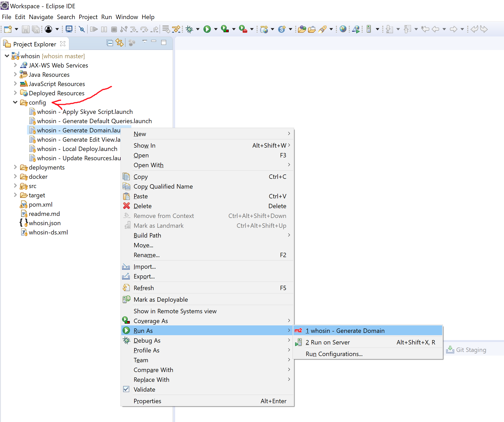Click the Coverage launch toolbar icon
Image resolution: width=504 pixels, height=422 pixels.
[225, 29]
